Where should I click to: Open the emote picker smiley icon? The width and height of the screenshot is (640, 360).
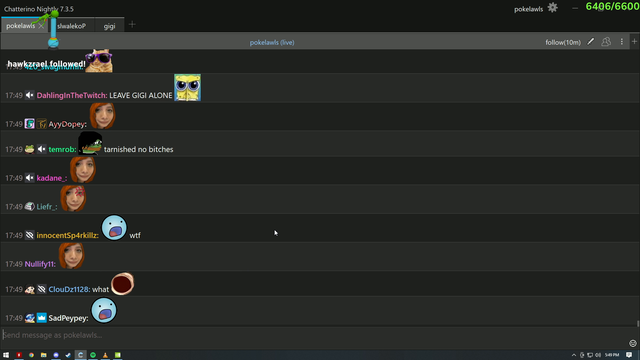633,343
